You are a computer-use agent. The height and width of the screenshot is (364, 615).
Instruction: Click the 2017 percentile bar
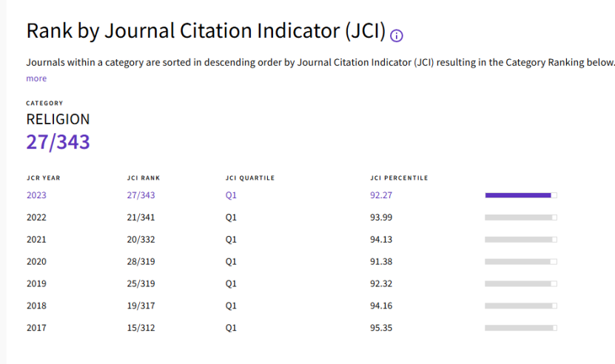520,328
